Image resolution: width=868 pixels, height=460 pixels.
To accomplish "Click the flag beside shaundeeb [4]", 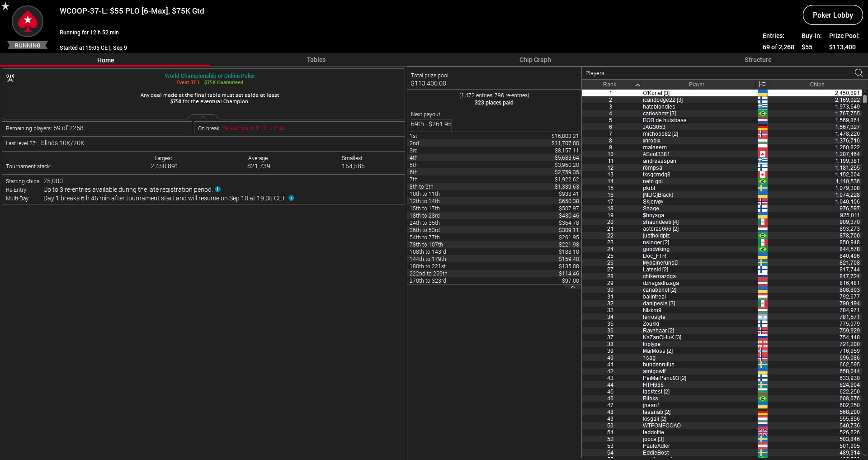I will coord(763,222).
